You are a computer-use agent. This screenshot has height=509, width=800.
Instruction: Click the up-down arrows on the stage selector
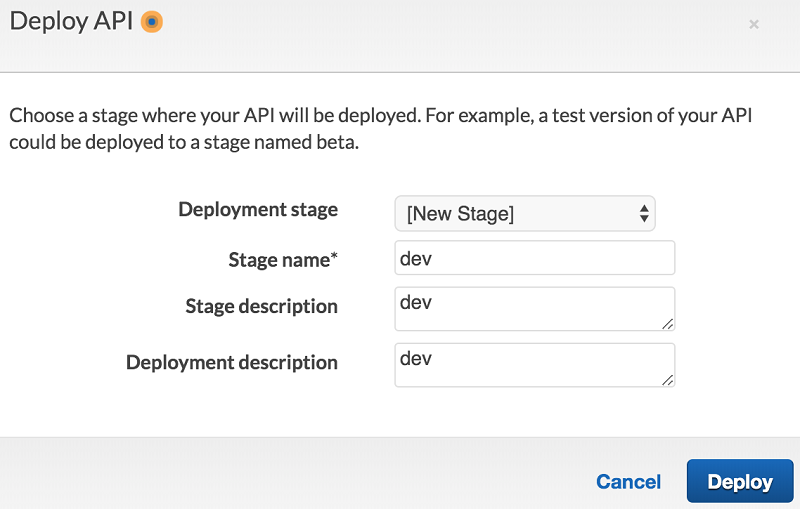click(x=644, y=213)
